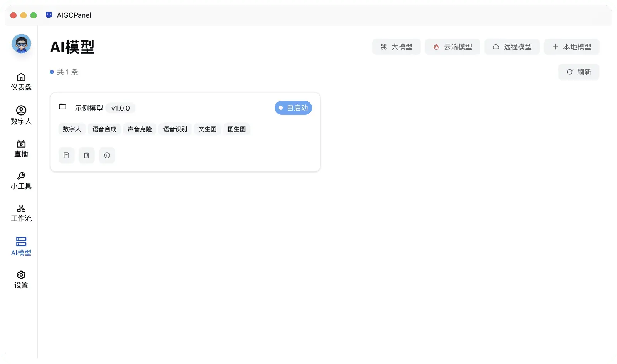Open 设置 settings from sidebar
The image size is (617, 364).
tap(21, 280)
